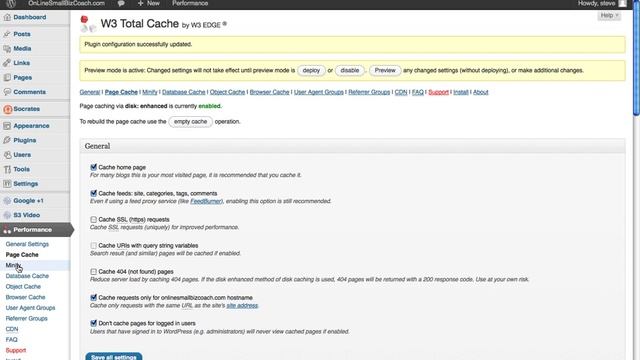
Task: Open Browser Cache in sidebar submenu
Action: click(25, 297)
